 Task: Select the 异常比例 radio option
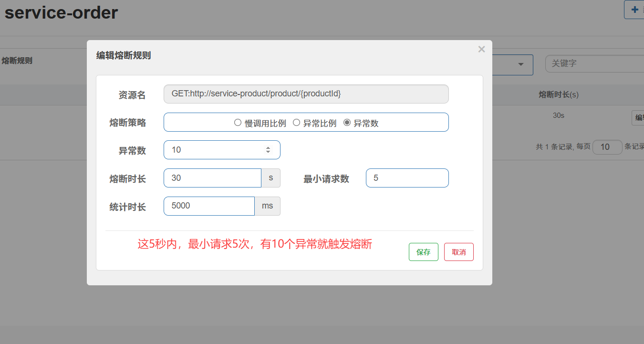pos(296,123)
